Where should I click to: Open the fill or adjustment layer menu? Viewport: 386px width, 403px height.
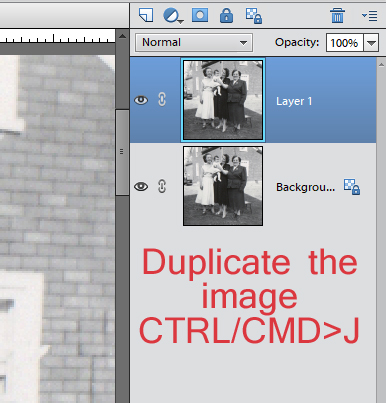173,16
